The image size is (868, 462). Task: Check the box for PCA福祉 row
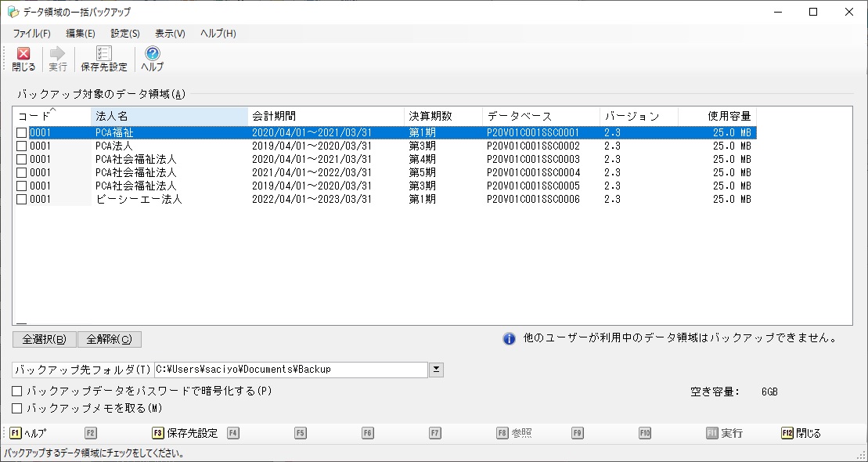22,133
